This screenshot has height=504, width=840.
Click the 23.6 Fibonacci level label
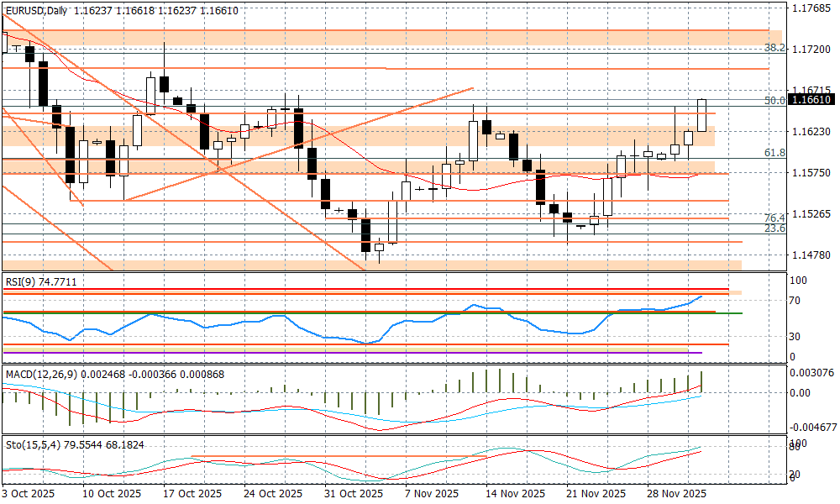(x=774, y=228)
